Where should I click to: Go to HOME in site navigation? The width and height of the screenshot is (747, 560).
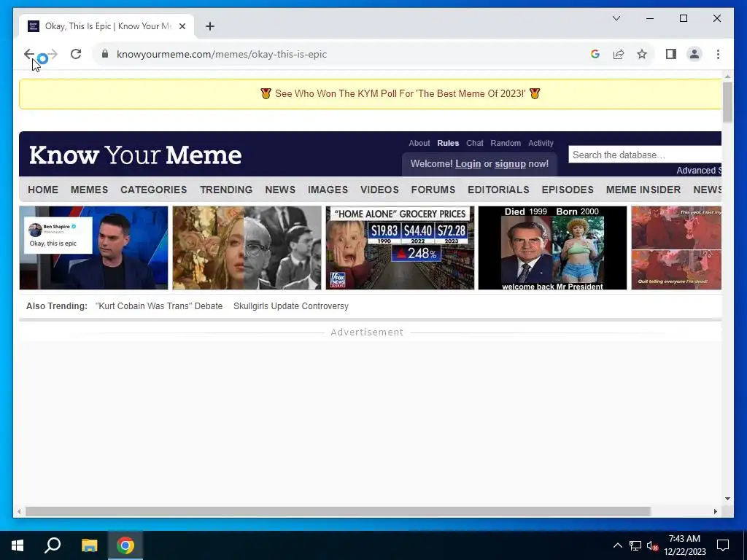[43, 190]
